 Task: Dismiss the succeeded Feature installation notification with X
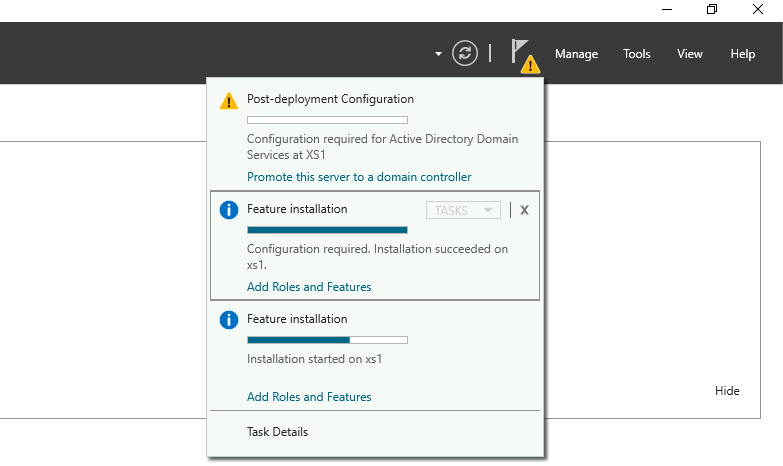pos(525,210)
